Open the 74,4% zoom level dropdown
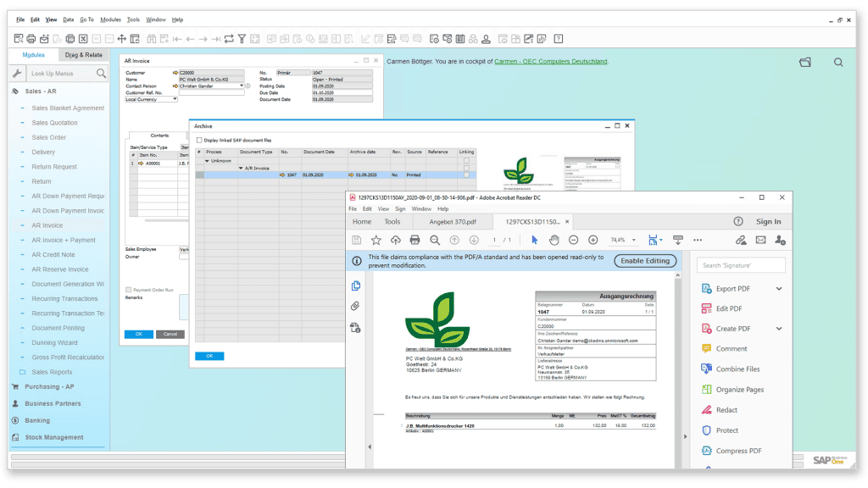 (x=634, y=240)
